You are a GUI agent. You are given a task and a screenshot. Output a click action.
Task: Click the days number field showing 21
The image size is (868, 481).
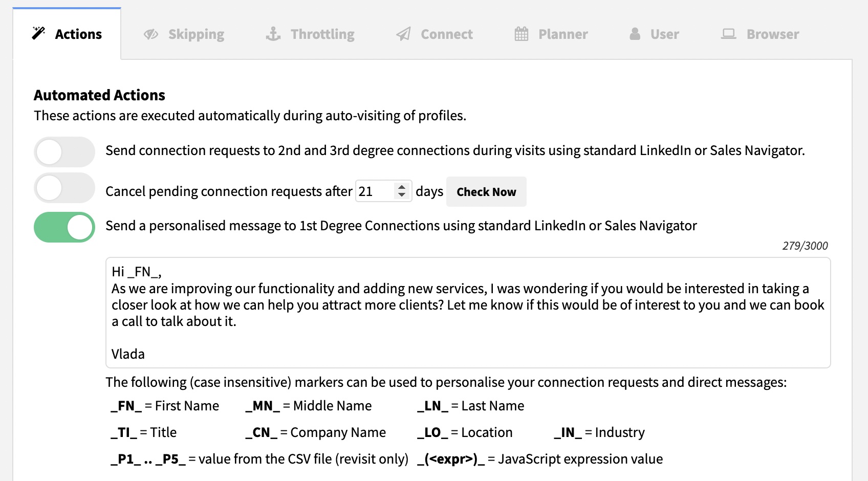[383, 191]
